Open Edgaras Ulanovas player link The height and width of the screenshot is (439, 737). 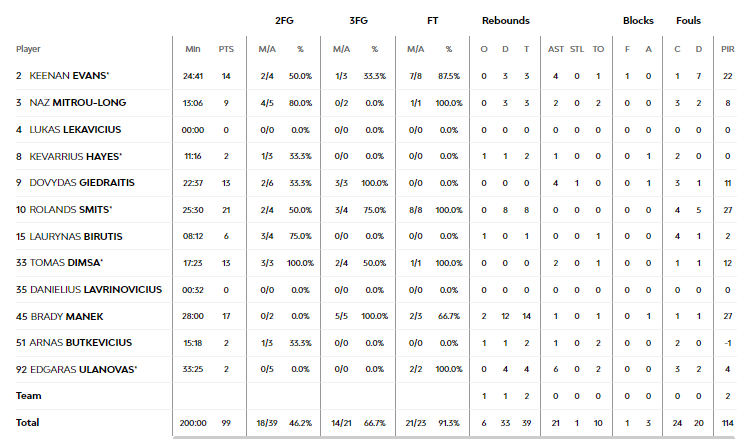point(84,369)
